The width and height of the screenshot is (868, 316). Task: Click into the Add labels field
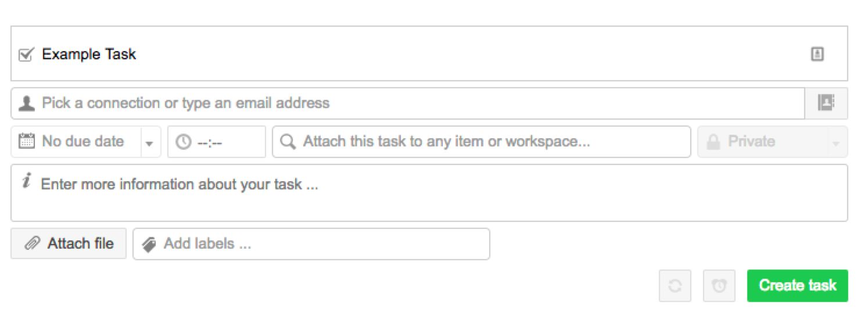[320, 244]
